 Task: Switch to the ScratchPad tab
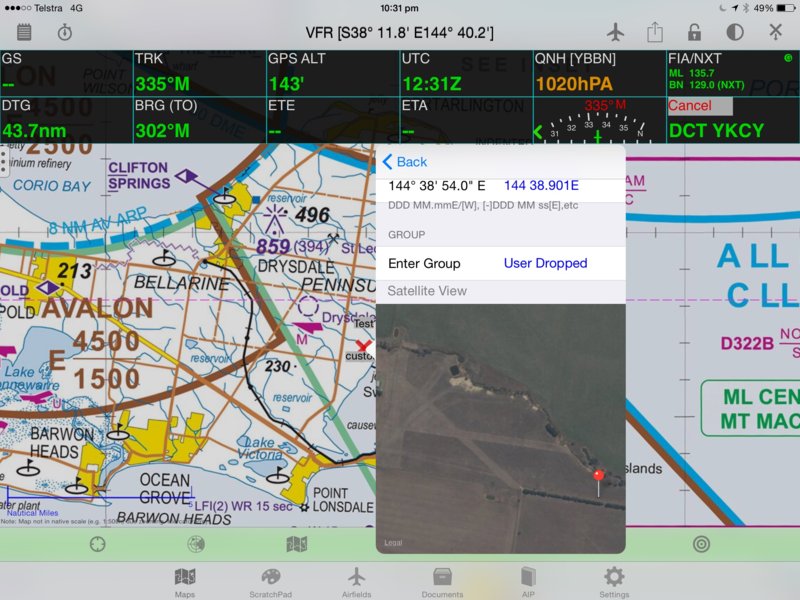(270, 583)
